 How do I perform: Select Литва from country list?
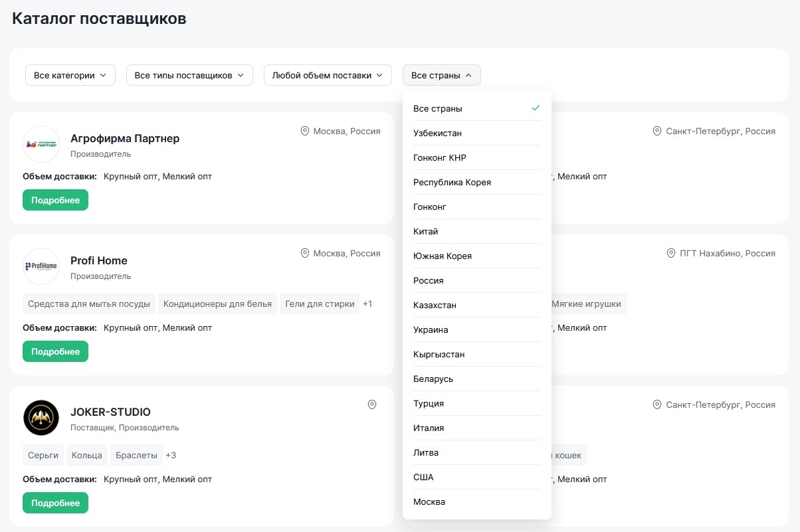[476, 452]
